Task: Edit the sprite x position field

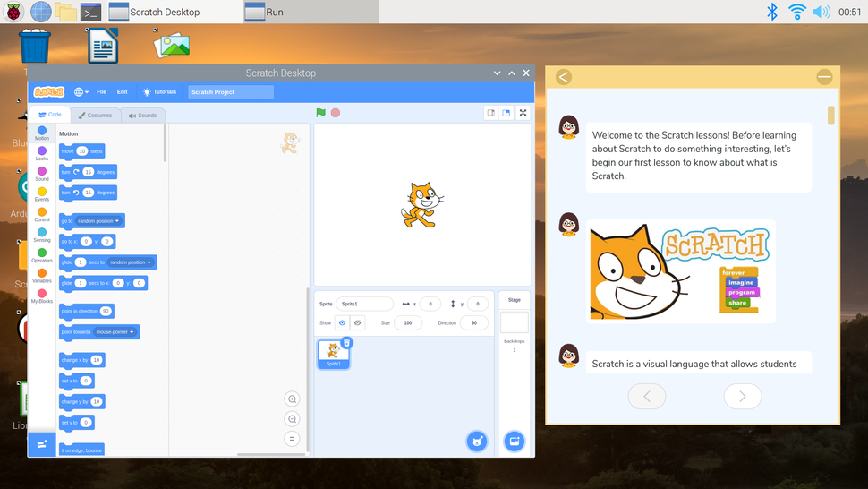Action: click(x=430, y=304)
